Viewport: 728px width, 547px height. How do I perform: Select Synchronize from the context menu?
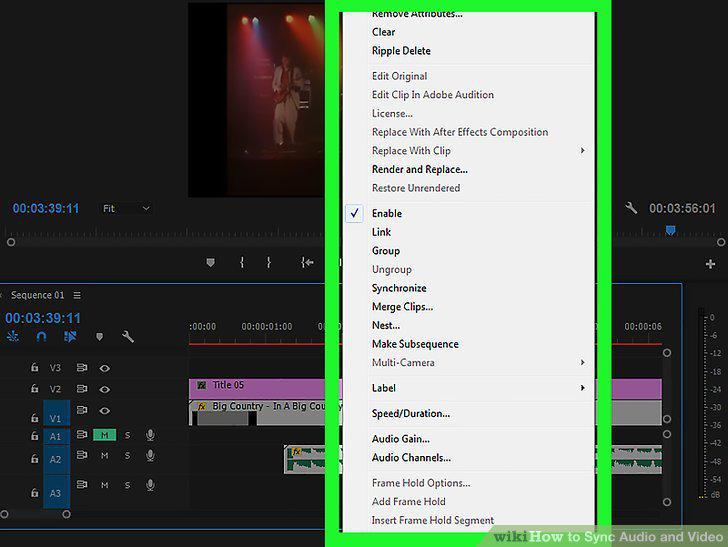click(399, 288)
